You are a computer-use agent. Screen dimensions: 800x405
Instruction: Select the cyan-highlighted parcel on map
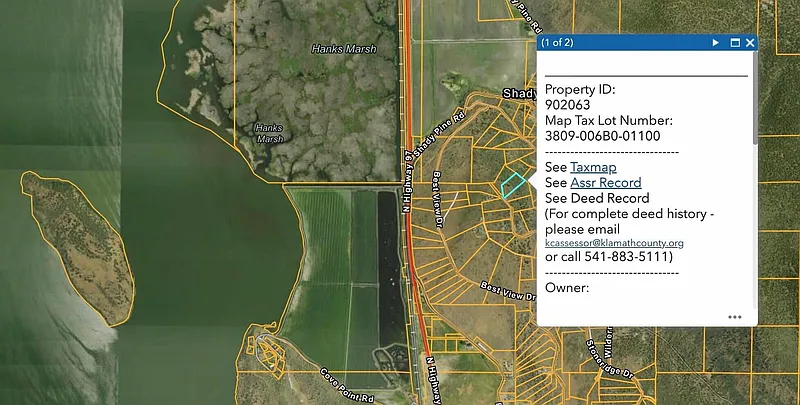(513, 185)
